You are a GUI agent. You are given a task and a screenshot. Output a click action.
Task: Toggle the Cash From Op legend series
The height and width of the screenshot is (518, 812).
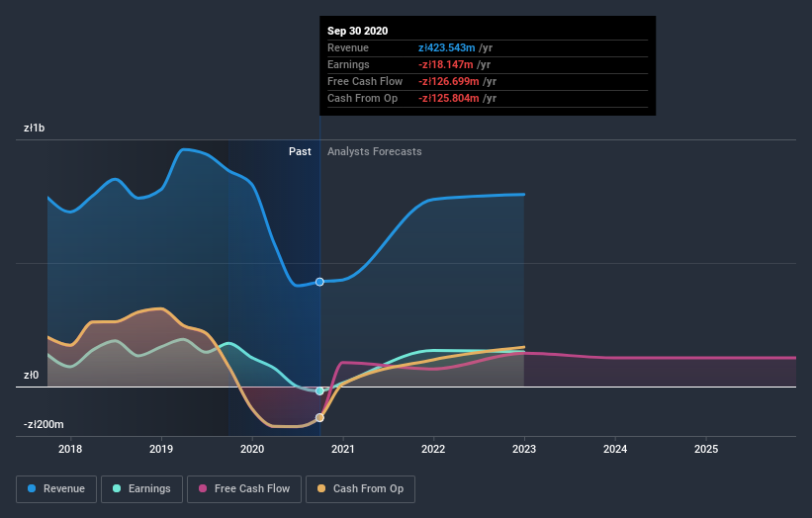(x=360, y=489)
